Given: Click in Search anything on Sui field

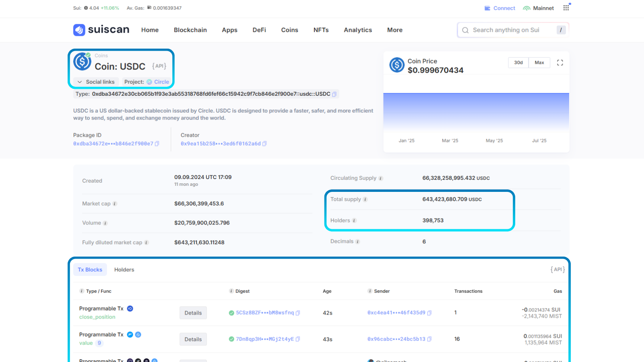Looking at the screenshot, I should point(513,30).
